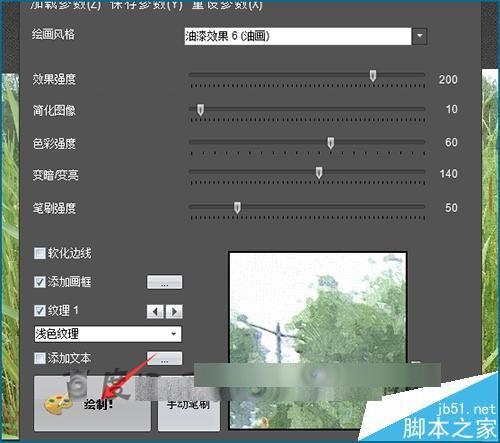Click the 色彩强度 label
Image resolution: width=500 pixels, height=443 pixels.
coord(54,144)
